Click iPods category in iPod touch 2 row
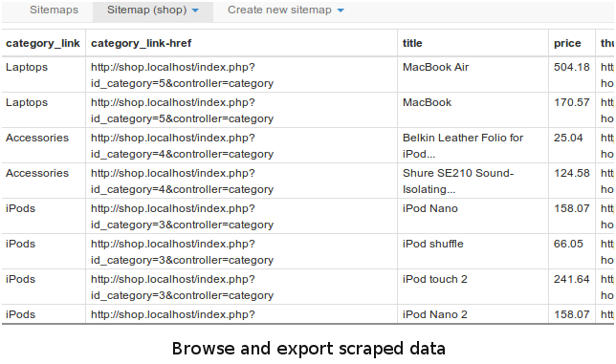 tap(20, 279)
